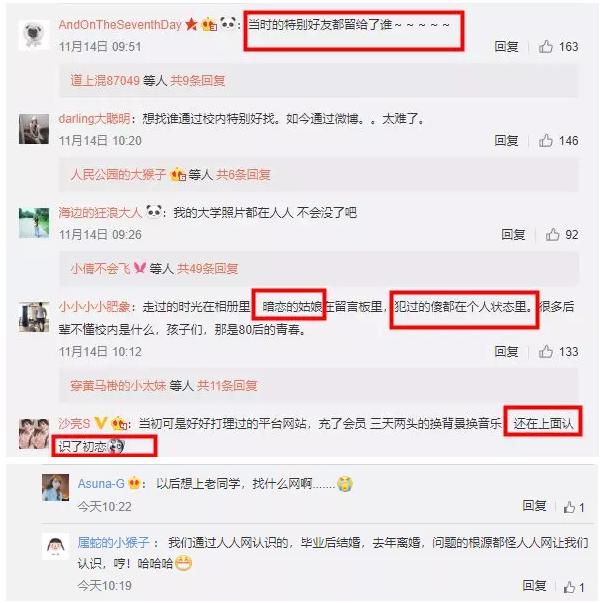Open username link 人民公园的大猴子
The width and height of the screenshot is (607, 603).
[x=118, y=175]
